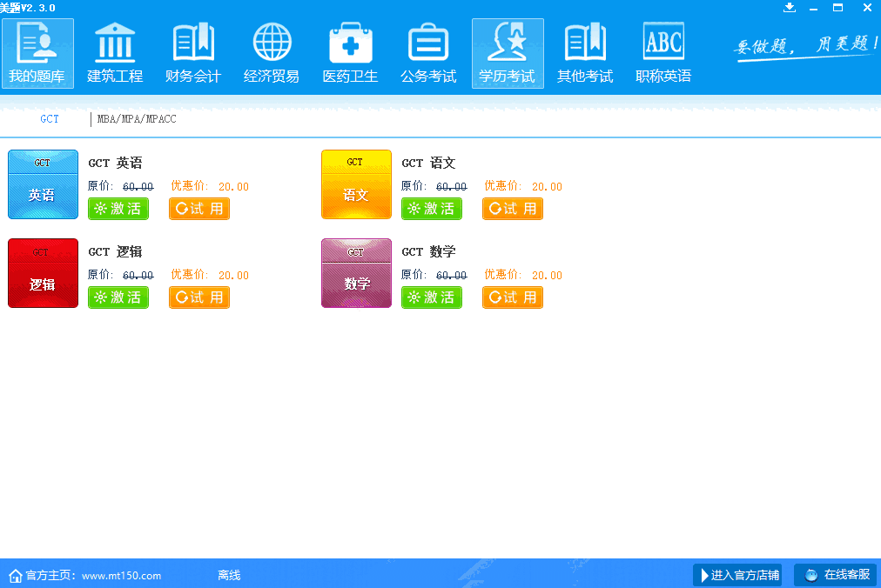Maximize the 美题 window

click(837, 7)
